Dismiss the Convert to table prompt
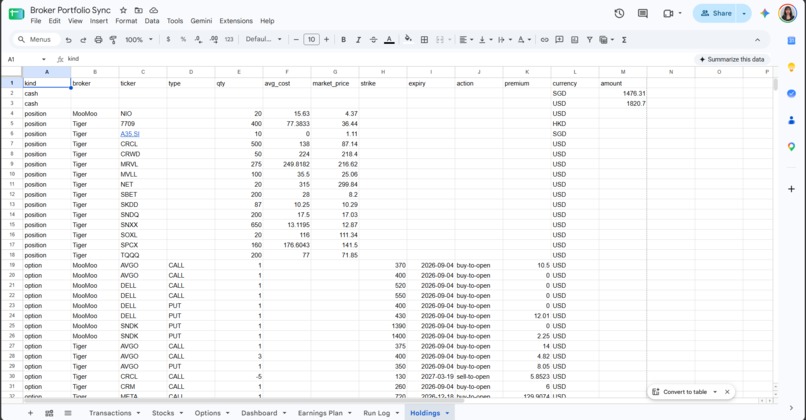Screen dimensions: 806x420 tap(727, 392)
